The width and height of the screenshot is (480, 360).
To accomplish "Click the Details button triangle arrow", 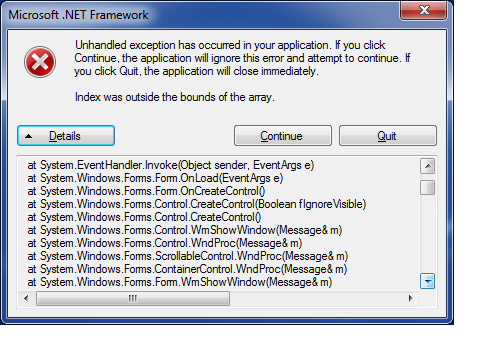I will click(x=29, y=136).
